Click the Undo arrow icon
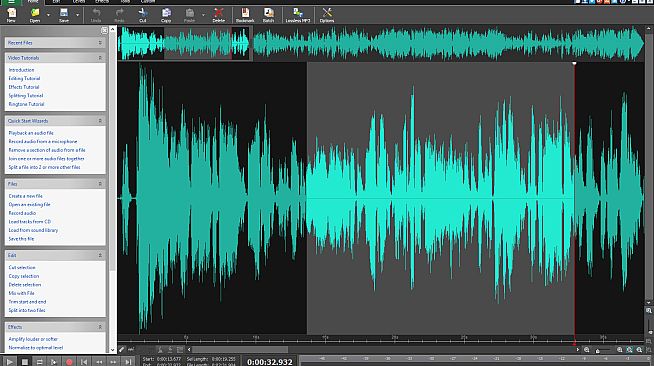This screenshot has height=366, width=654. 96,15
